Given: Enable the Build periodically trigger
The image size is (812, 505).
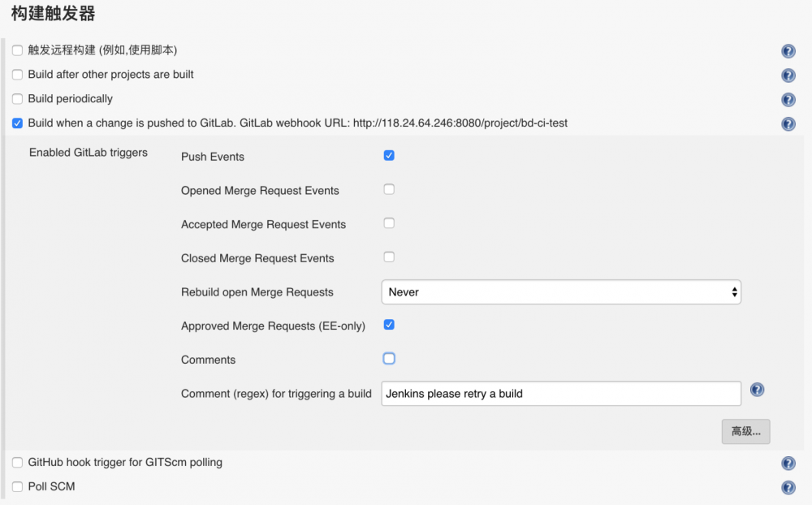Looking at the screenshot, I should 17,99.
